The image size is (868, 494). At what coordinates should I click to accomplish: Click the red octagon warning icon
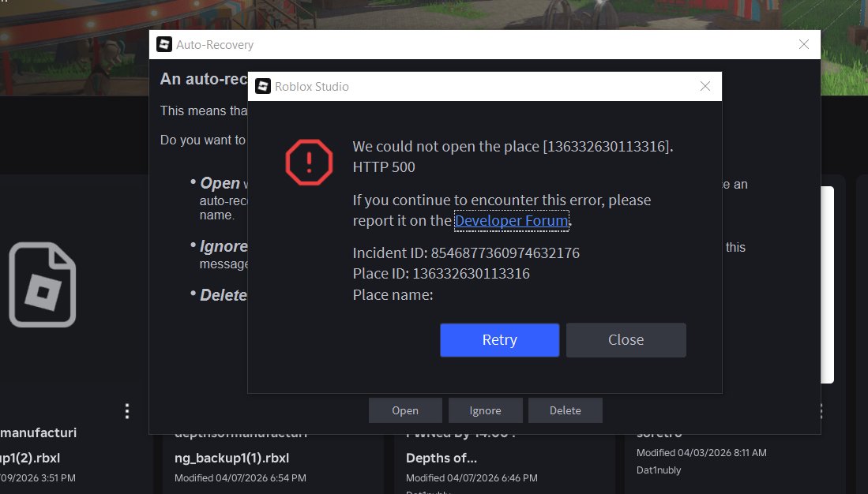(x=309, y=161)
